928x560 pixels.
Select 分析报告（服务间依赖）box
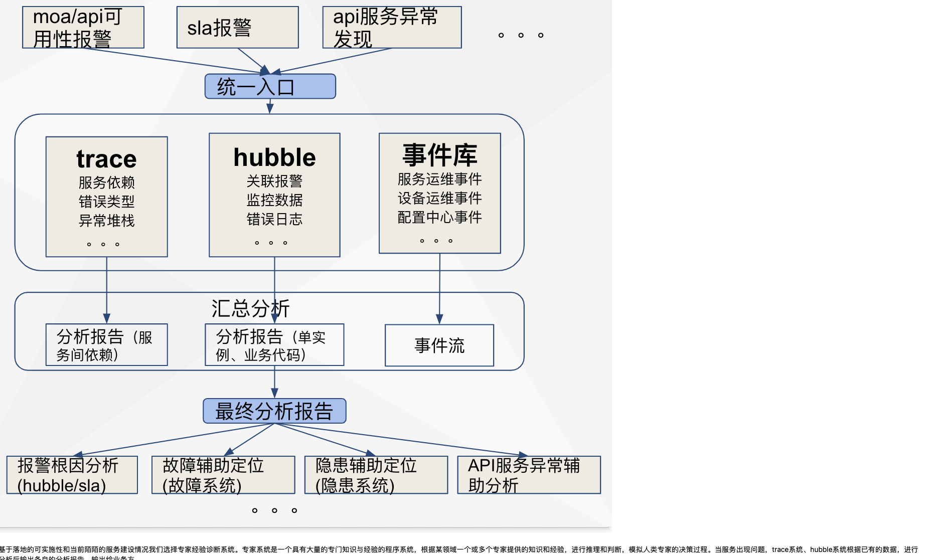tap(106, 345)
